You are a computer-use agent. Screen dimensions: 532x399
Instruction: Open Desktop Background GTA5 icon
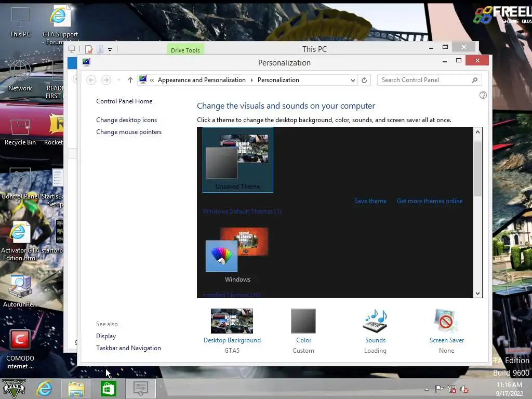click(x=232, y=321)
